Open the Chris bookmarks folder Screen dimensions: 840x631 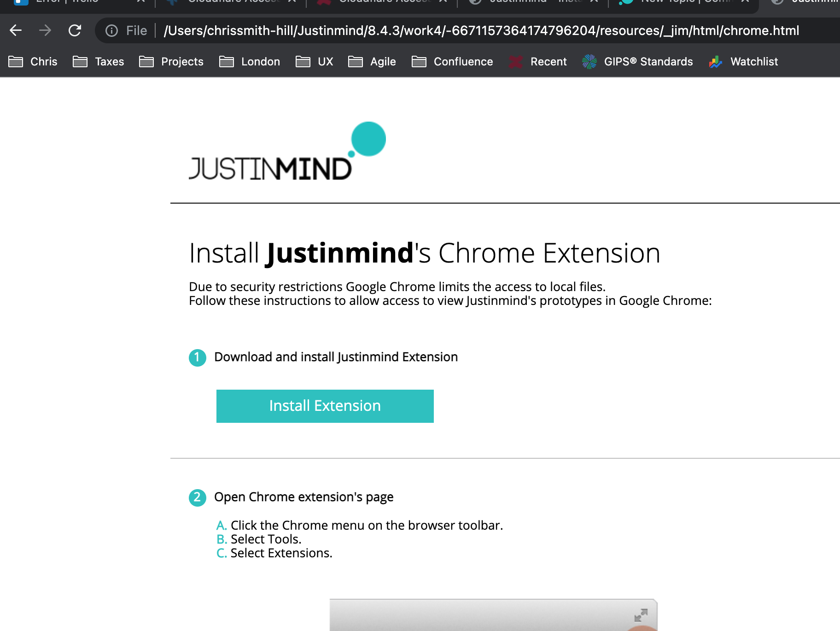click(33, 62)
